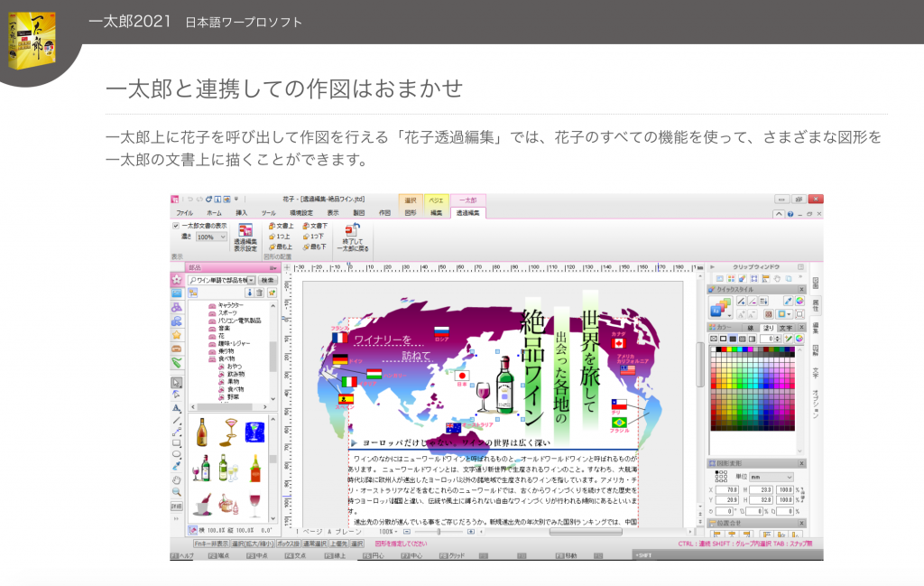Click the help question mark icon
The height and width of the screenshot is (586, 924).
point(790,215)
